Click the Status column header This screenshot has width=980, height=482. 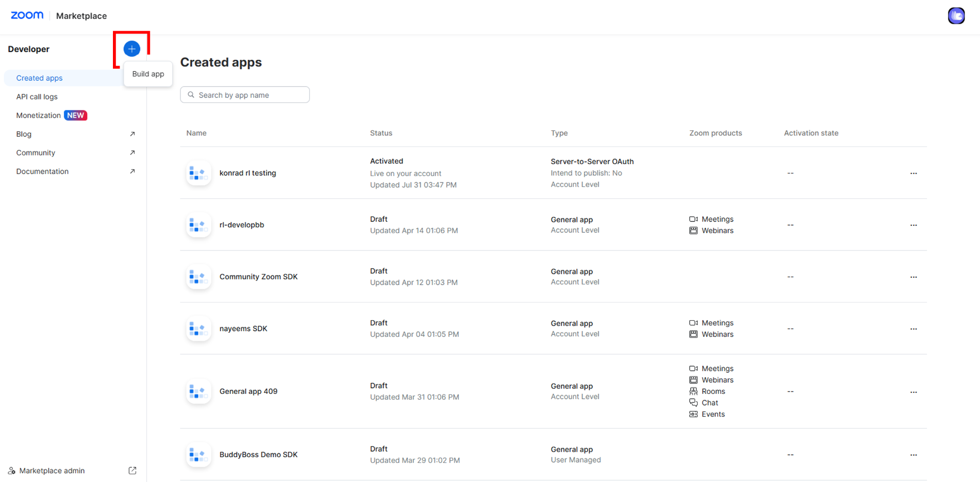381,133
